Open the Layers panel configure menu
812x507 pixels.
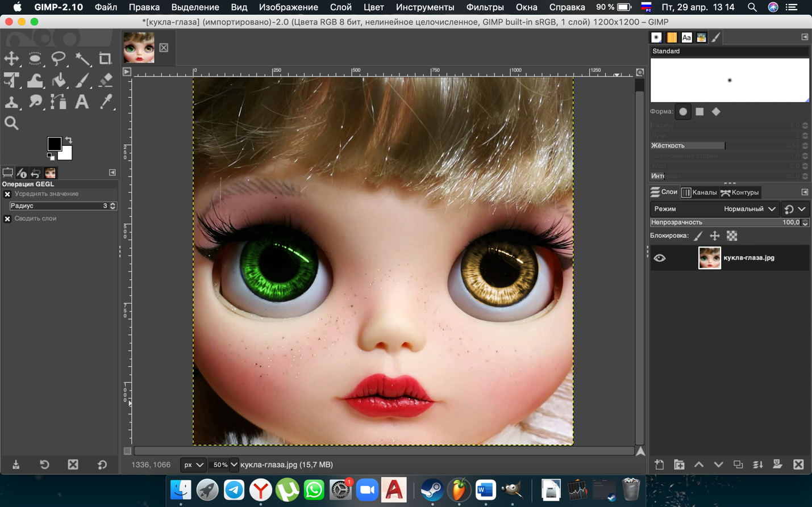coord(805,192)
